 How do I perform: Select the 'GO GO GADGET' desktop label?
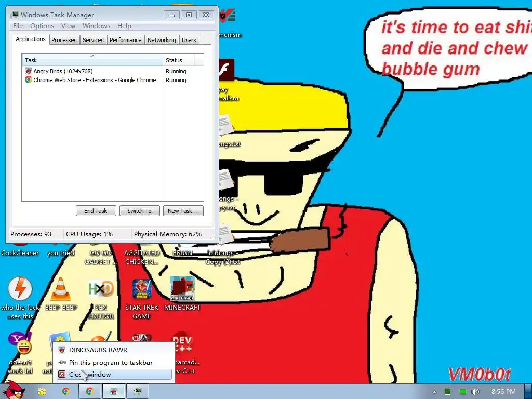[x=101, y=257]
